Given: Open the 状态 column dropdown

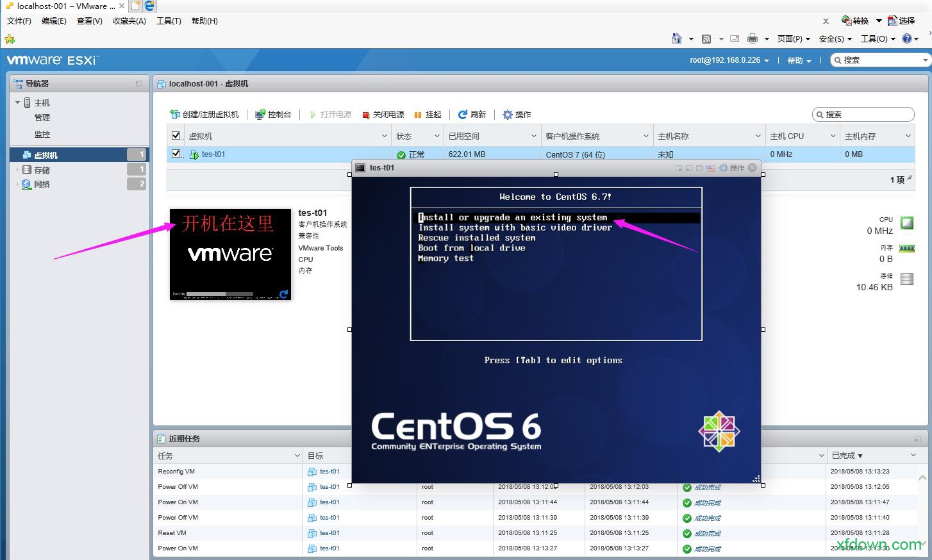Looking at the screenshot, I should point(436,135).
